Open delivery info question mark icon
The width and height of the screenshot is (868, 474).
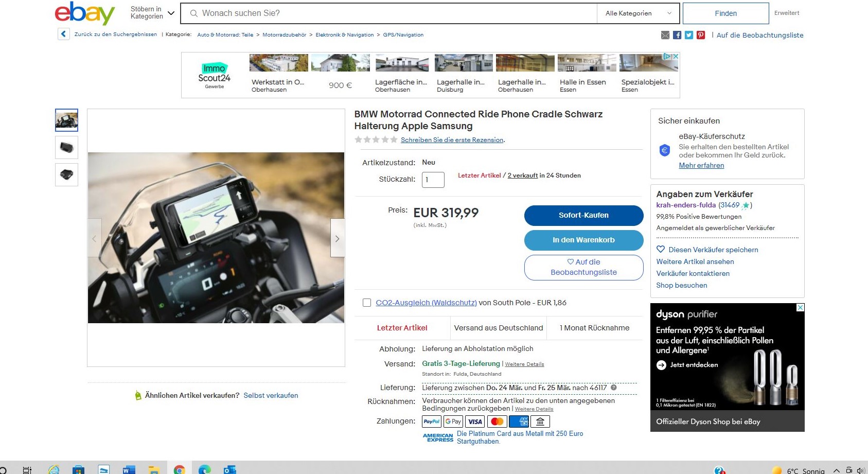[x=613, y=388]
